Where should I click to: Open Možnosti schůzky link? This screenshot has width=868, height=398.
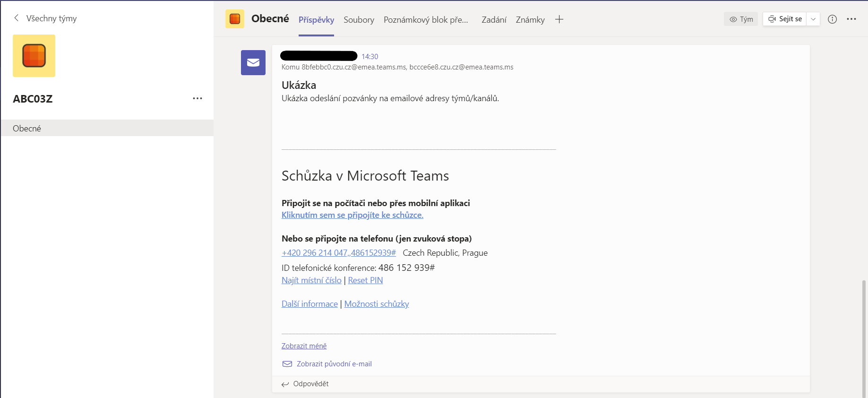pos(377,304)
